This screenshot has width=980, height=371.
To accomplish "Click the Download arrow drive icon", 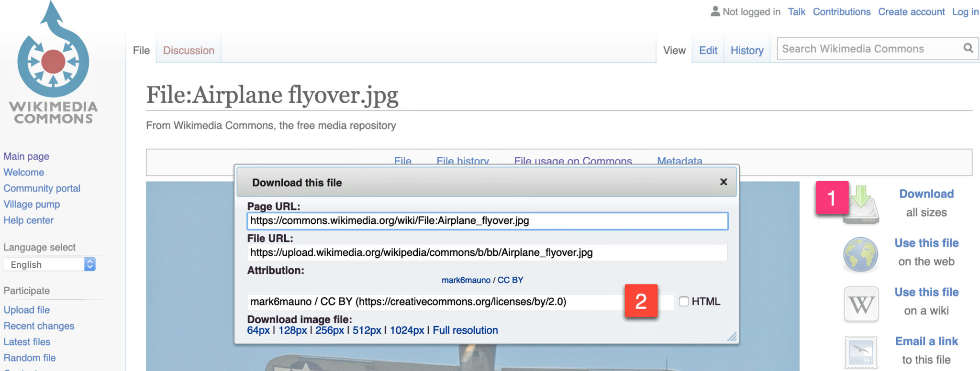I will (x=861, y=206).
